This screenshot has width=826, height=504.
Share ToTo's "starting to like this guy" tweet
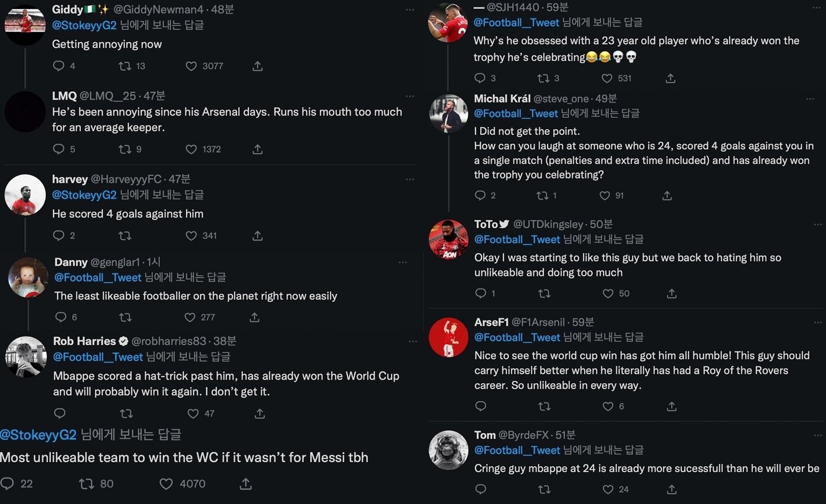(671, 293)
